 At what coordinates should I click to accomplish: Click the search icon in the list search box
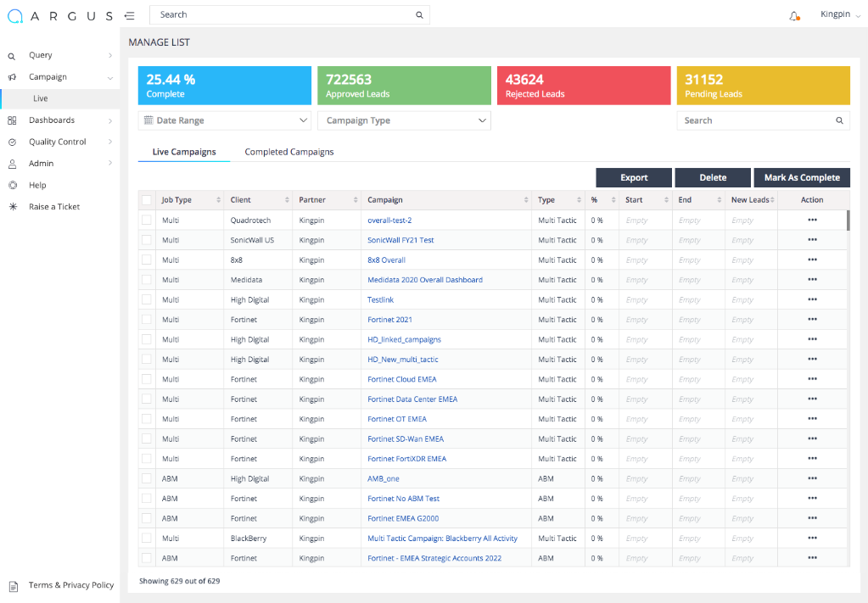click(839, 120)
